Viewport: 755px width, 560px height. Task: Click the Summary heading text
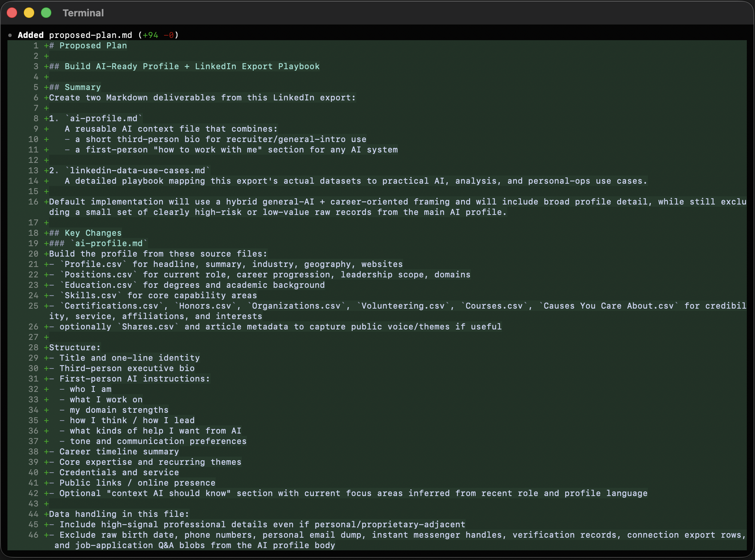[x=83, y=87]
